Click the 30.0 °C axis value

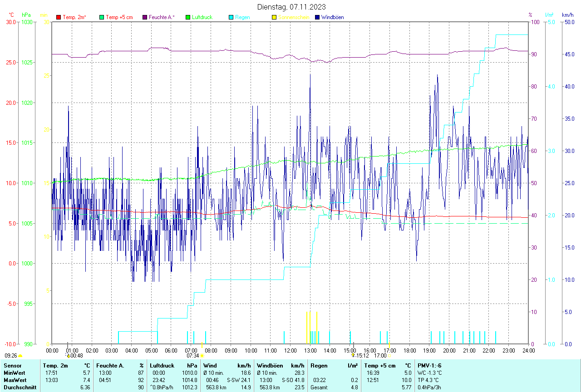click(11, 22)
